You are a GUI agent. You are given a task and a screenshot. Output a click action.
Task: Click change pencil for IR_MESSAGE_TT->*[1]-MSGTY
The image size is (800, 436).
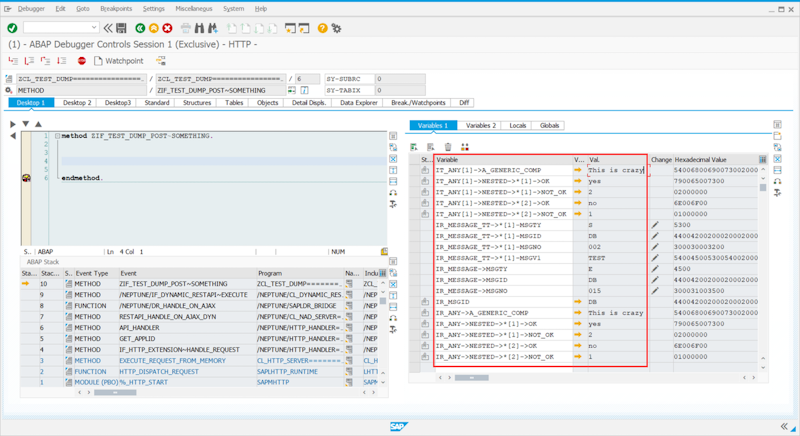(x=655, y=225)
